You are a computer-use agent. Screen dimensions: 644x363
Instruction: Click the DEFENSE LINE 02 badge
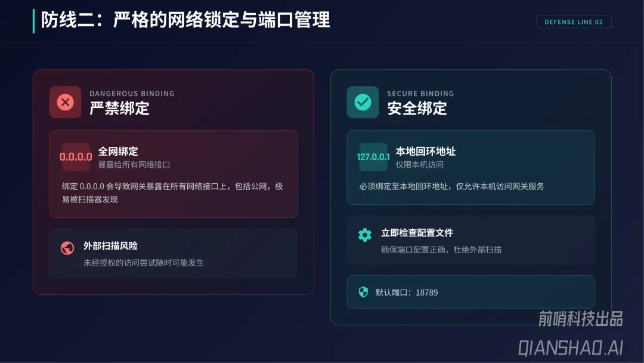click(x=574, y=21)
